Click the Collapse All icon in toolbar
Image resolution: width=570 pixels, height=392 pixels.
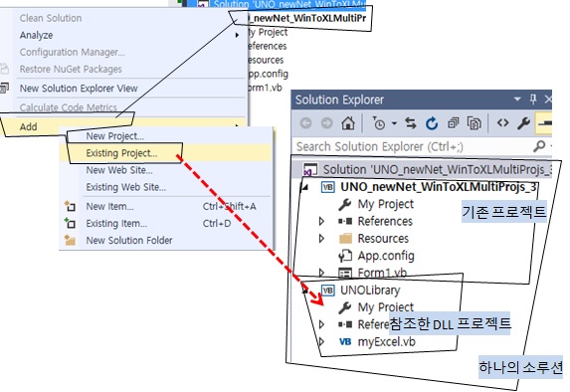pyautogui.click(x=453, y=123)
